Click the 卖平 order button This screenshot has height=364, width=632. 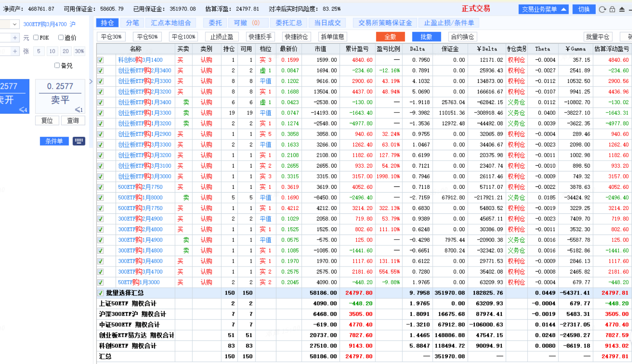click(60, 97)
